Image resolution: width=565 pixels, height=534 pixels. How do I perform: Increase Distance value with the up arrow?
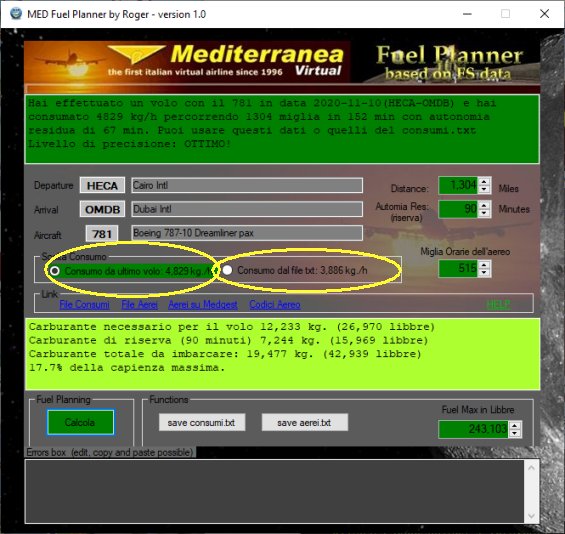[x=484, y=181]
